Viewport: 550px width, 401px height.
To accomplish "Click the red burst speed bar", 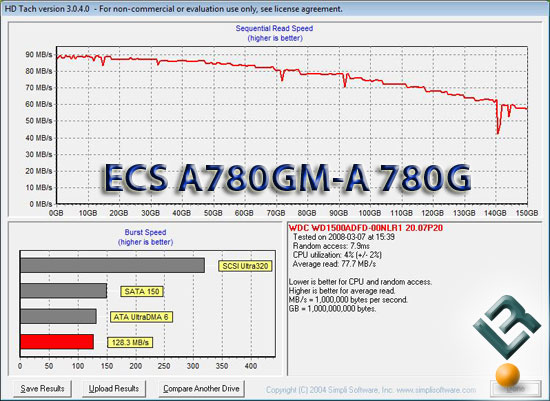I will coord(57,342).
